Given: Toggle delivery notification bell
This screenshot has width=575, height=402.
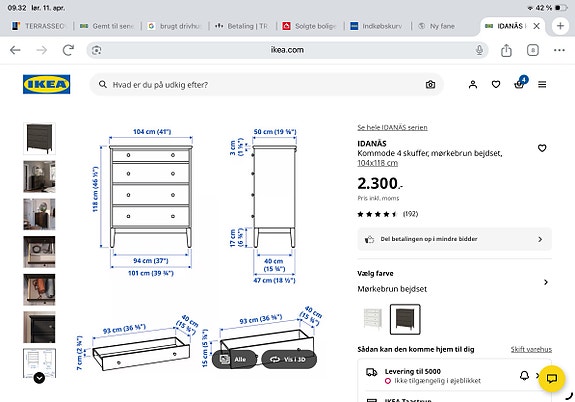Looking at the screenshot, I should 524,375.
